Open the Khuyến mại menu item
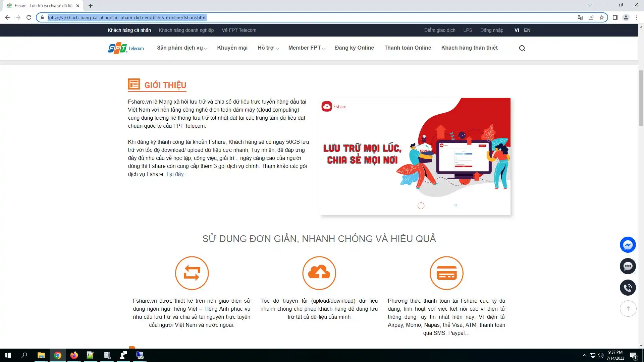Viewport: 644px width, 362px height. pyautogui.click(x=232, y=48)
